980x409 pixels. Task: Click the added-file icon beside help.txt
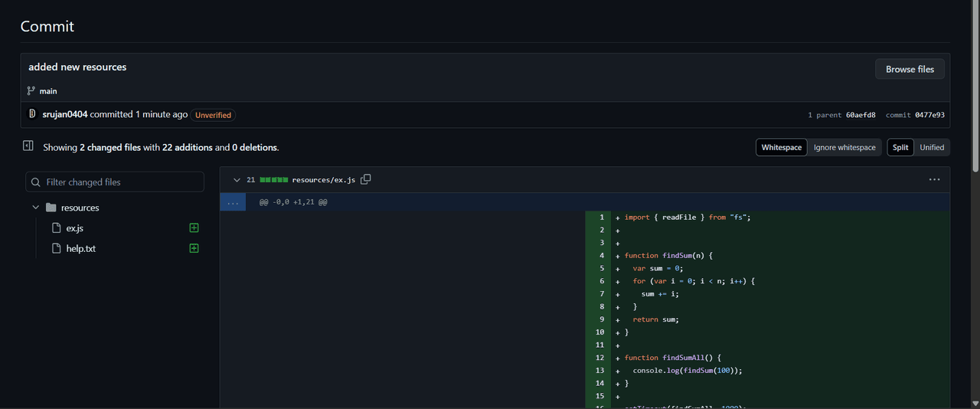194,249
